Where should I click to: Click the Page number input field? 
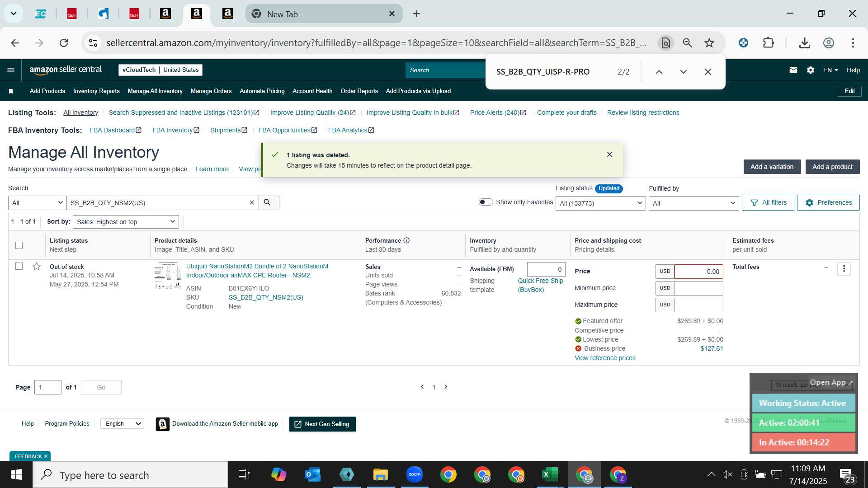point(48,387)
